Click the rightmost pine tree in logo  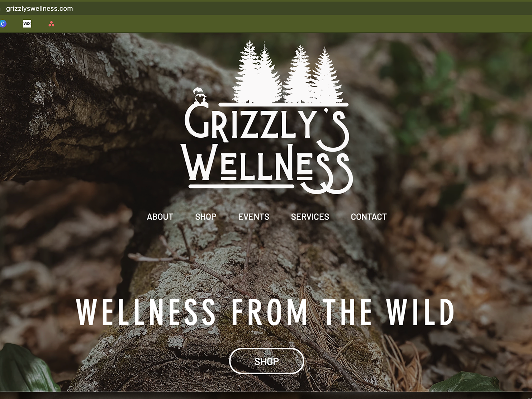click(326, 75)
